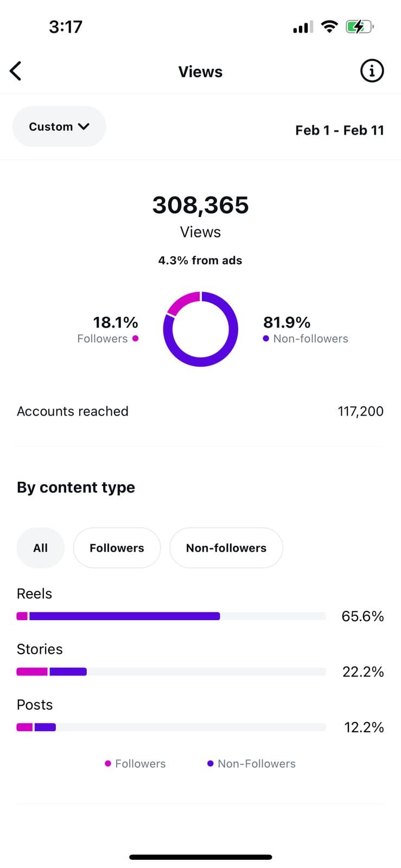Open the Custom date range dropdown
Image resolution: width=401 pixels, height=868 pixels.
(x=59, y=126)
